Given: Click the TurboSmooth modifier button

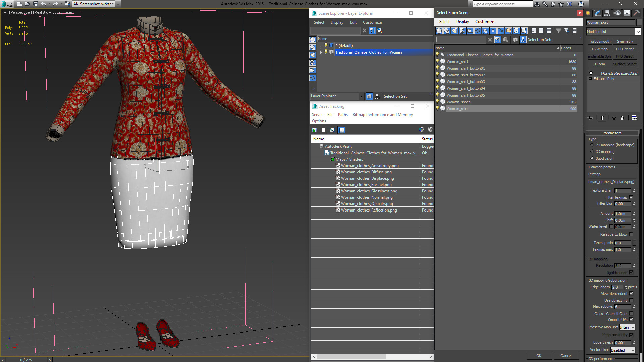Looking at the screenshot, I should point(600,41).
